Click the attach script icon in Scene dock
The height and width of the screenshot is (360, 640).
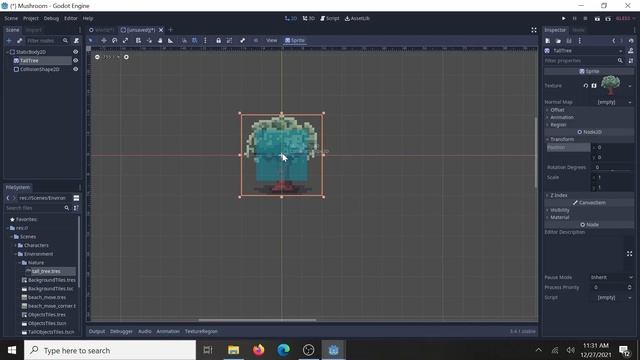point(76,40)
